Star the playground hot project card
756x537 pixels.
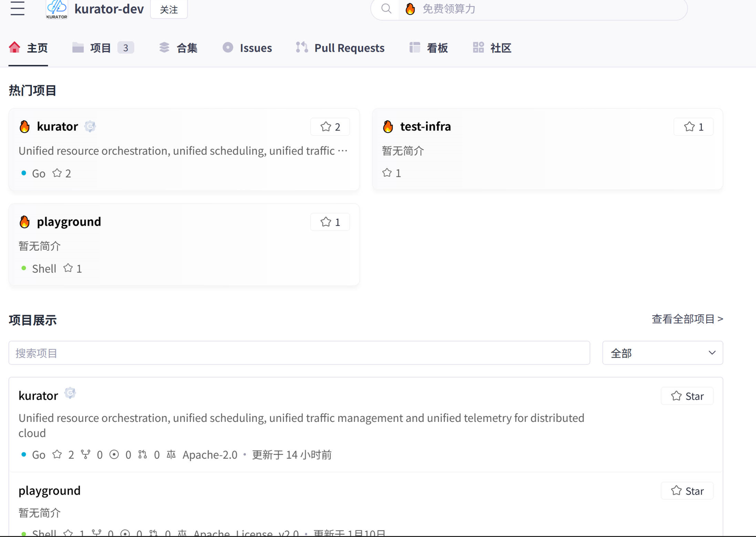pos(330,222)
